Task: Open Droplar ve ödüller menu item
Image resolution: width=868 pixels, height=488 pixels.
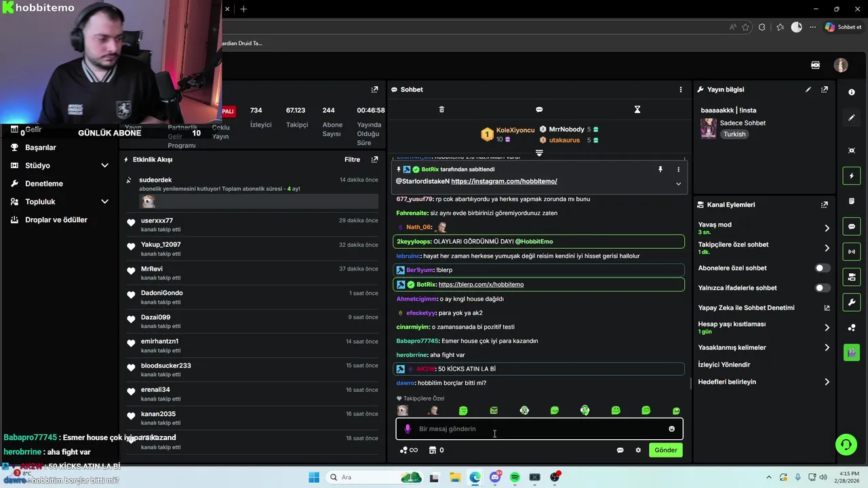Action: tap(56, 220)
